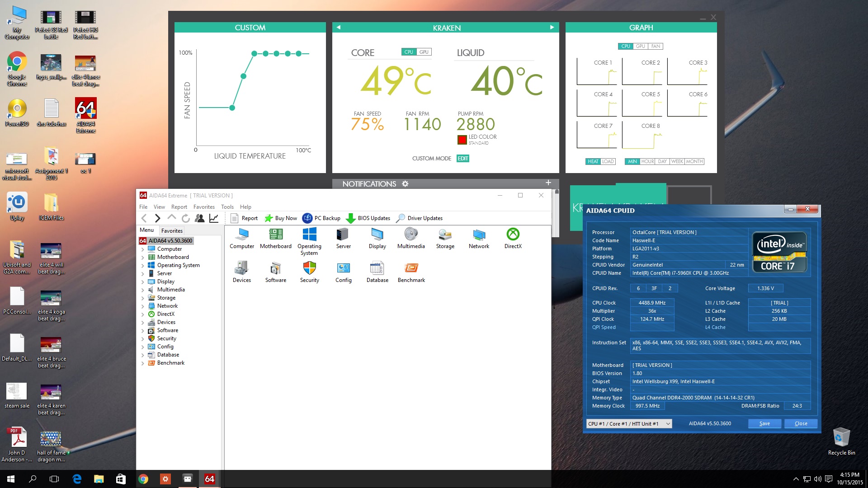Open the Windows Start menu
The height and width of the screenshot is (488, 868).
[11, 479]
